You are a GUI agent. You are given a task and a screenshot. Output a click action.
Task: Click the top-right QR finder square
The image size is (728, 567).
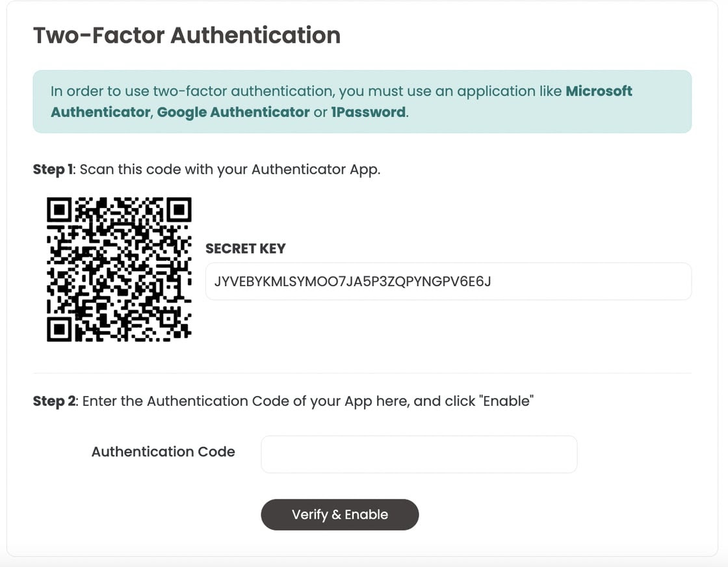179,209
